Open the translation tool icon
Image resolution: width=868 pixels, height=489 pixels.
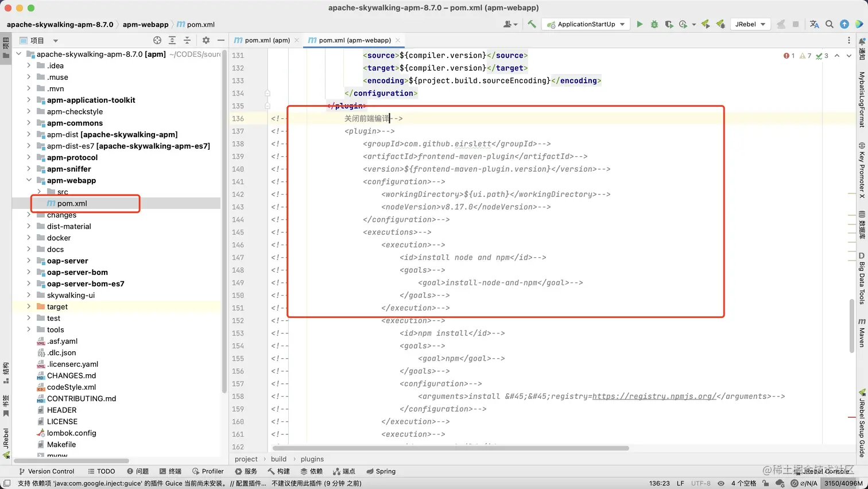point(814,24)
